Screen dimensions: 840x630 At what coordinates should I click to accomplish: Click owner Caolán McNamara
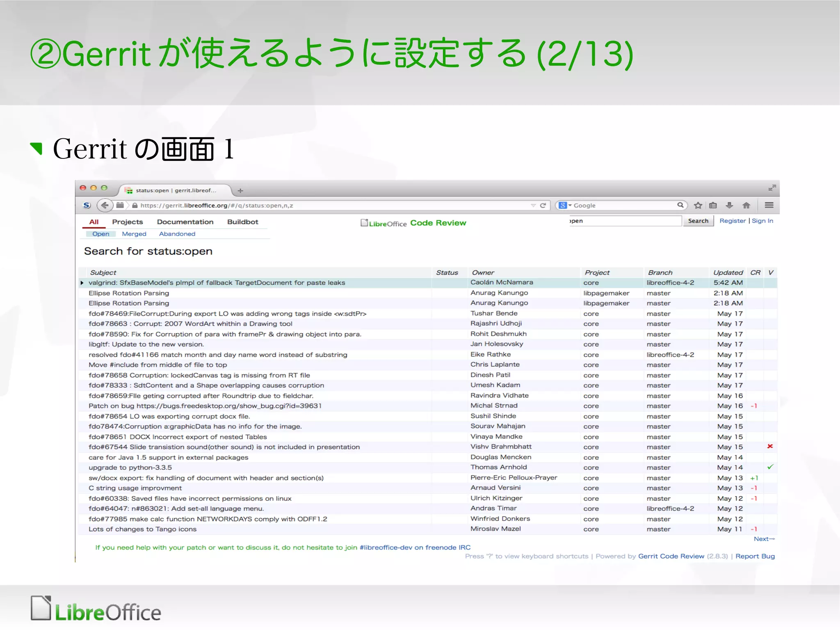pos(502,282)
